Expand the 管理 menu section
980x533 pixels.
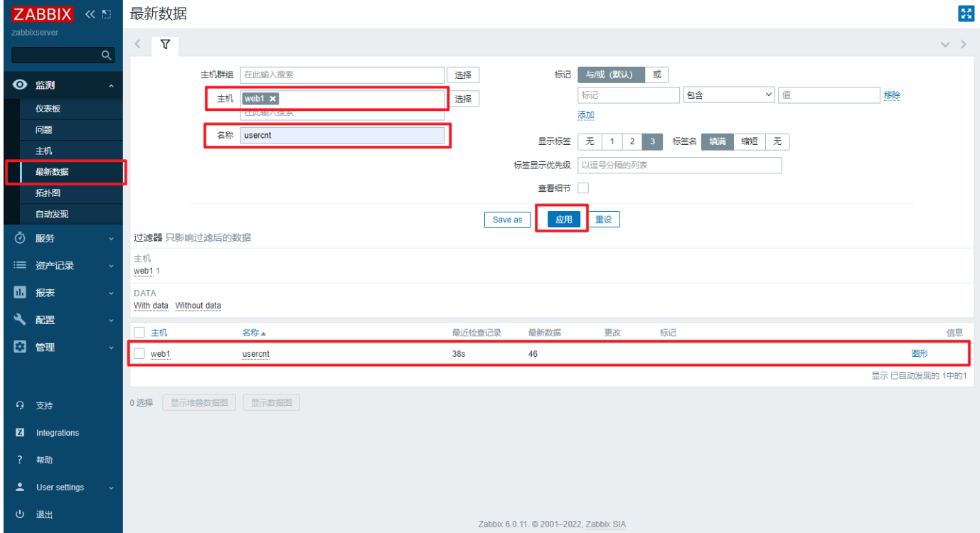(x=111, y=348)
